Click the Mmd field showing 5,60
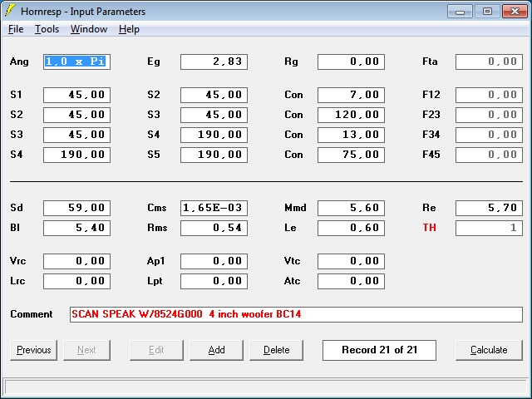Viewport: 532px width, 399px height. click(x=351, y=208)
